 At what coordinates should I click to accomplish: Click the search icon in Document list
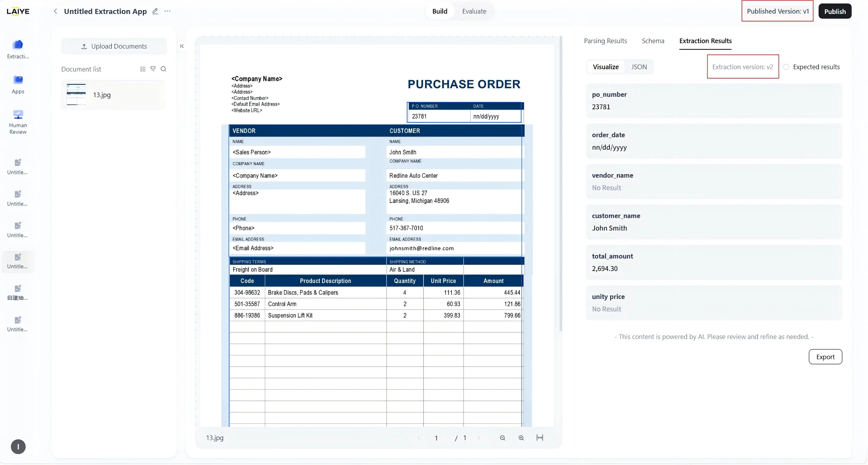163,69
